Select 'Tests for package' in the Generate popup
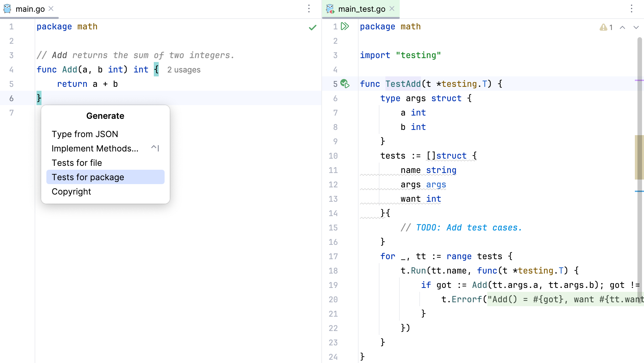644x363 pixels. 88,177
